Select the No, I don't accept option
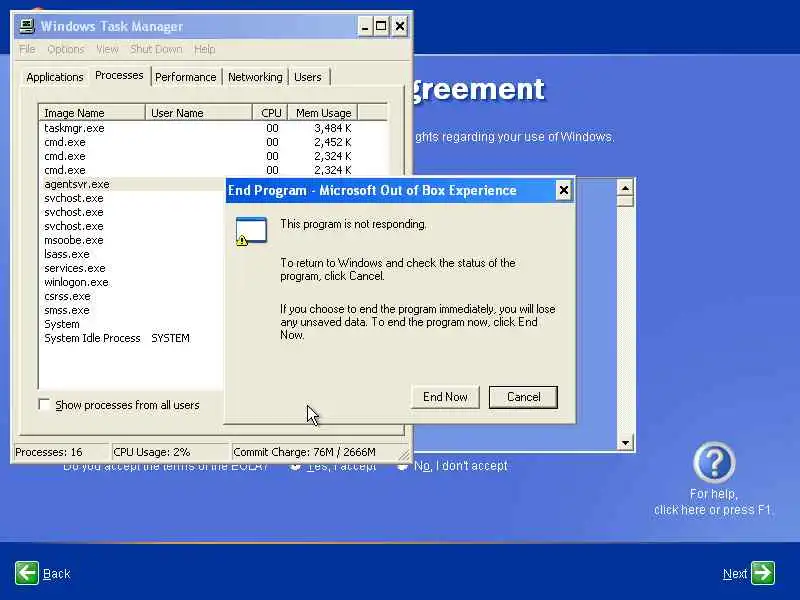Viewport: 800px width, 600px height. (x=403, y=466)
